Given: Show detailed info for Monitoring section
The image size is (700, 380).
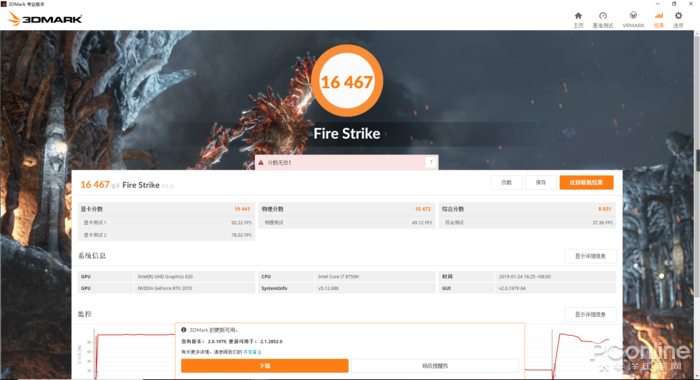Looking at the screenshot, I should 590,314.
